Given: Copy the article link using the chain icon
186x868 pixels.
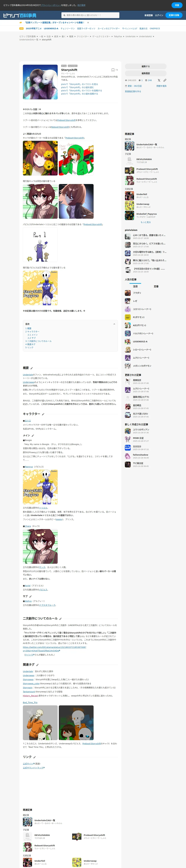Looking at the screenshot, I should pyautogui.click(x=165, y=80).
